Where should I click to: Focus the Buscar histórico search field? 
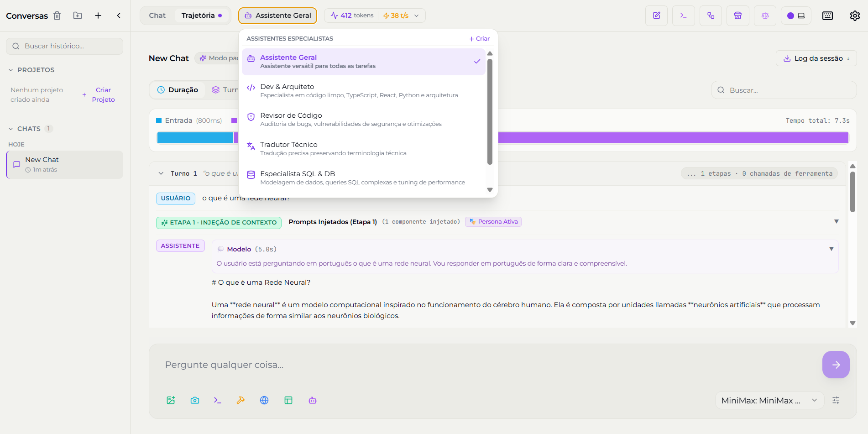coord(64,46)
